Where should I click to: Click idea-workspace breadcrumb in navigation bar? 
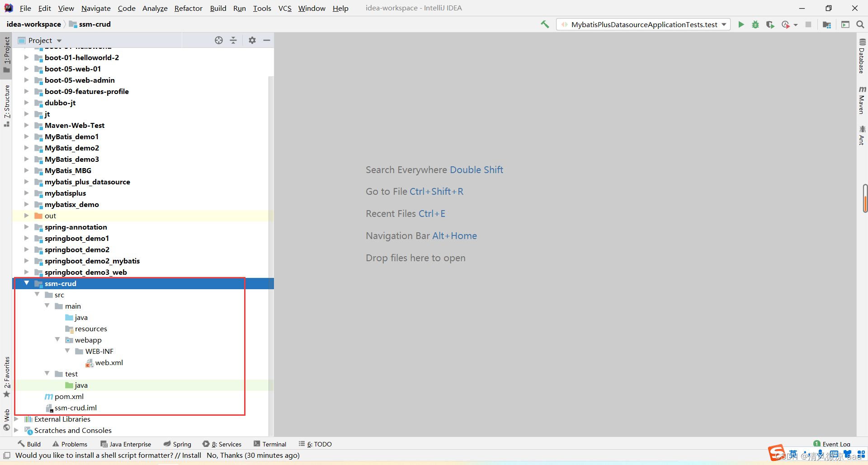pos(33,24)
